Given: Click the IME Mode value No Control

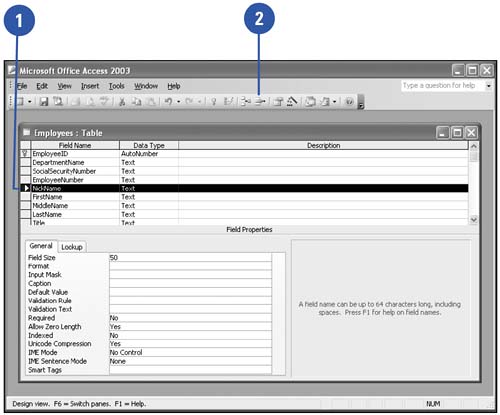Looking at the screenshot, I should [190, 352].
